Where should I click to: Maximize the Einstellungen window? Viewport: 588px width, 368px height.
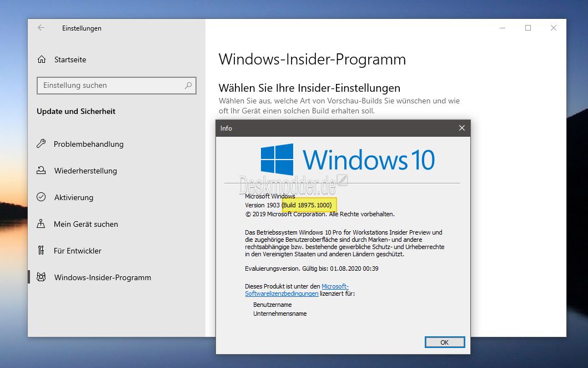tap(528, 28)
